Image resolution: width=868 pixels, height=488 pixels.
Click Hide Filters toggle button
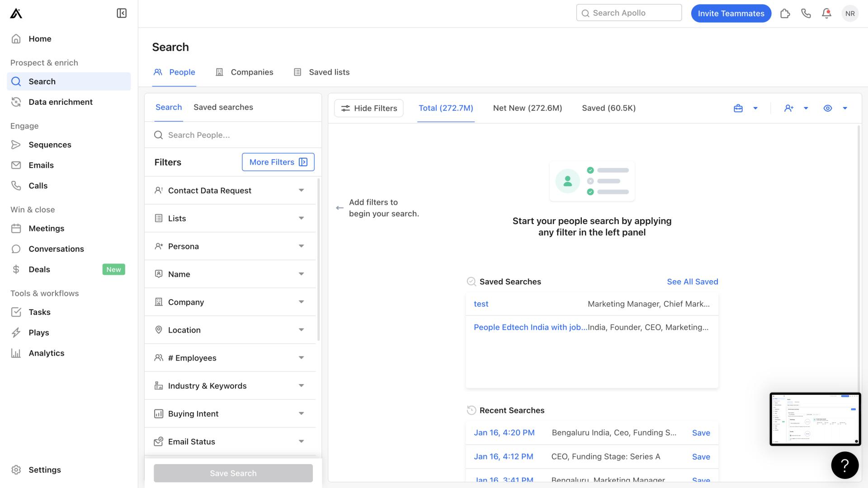click(368, 108)
